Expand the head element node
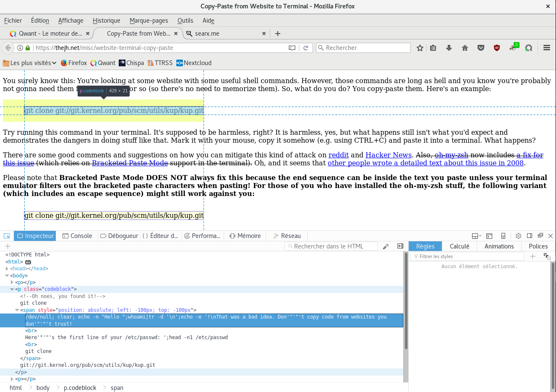Screen dimensions: 556x392 pyautogui.click(x=7, y=269)
